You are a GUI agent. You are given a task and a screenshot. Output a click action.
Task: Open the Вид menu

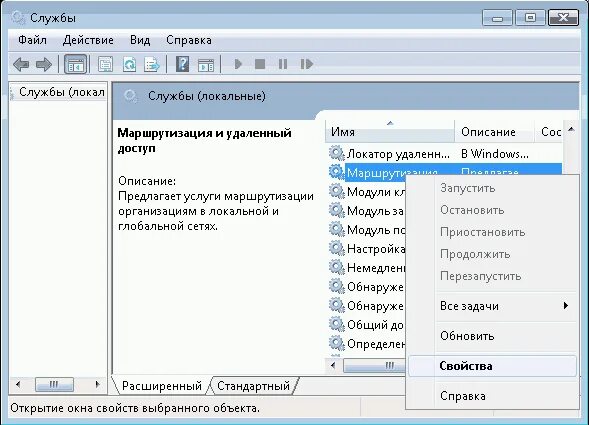click(x=140, y=40)
